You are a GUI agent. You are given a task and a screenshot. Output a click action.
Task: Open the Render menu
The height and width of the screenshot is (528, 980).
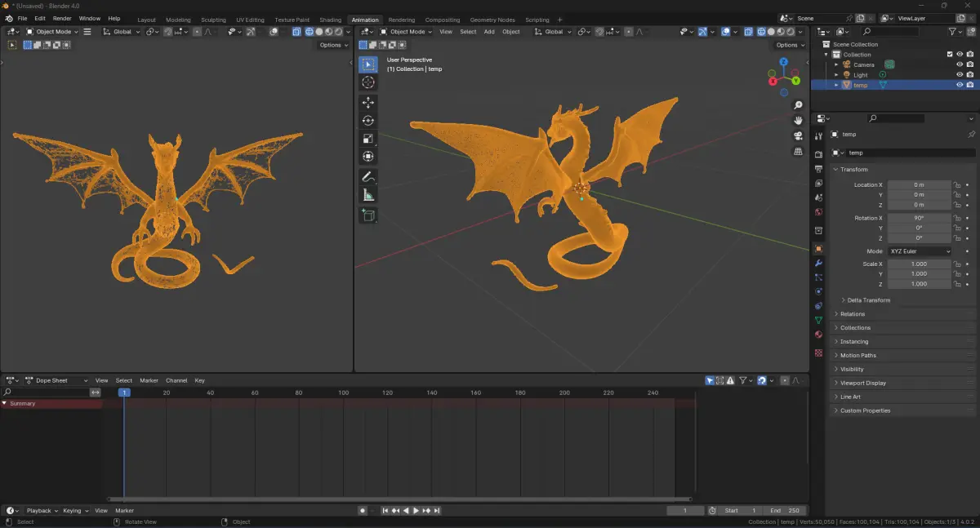62,18
